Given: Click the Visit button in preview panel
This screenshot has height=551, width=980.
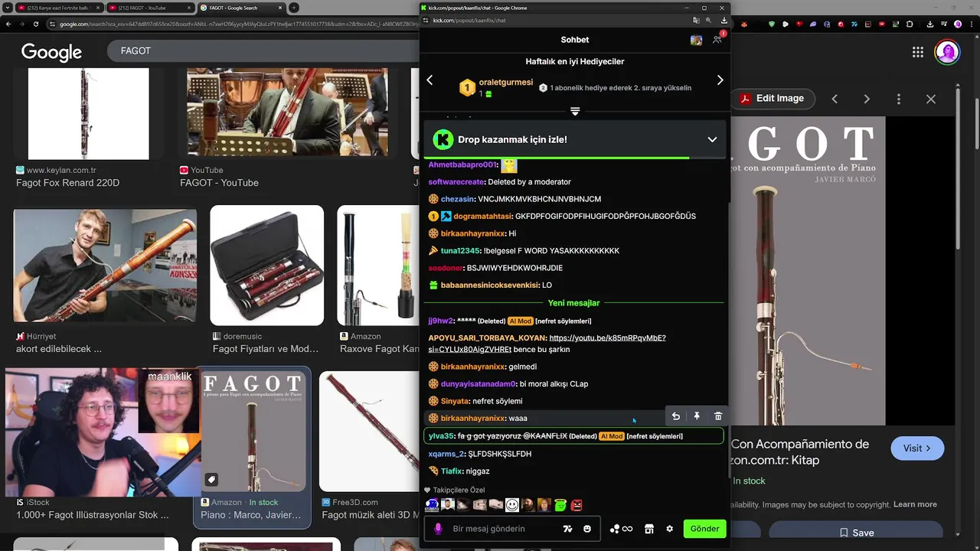Looking at the screenshot, I should pyautogui.click(x=917, y=448).
